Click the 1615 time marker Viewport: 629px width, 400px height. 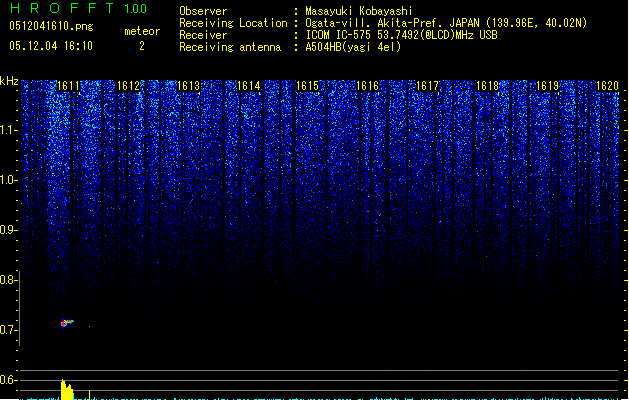pyautogui.click(x=308, y=86)
